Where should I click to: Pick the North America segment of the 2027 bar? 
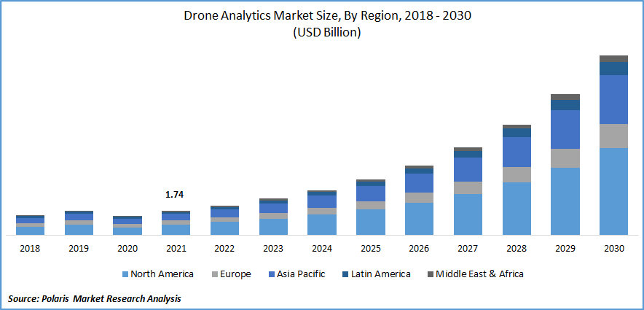(468, 214)
